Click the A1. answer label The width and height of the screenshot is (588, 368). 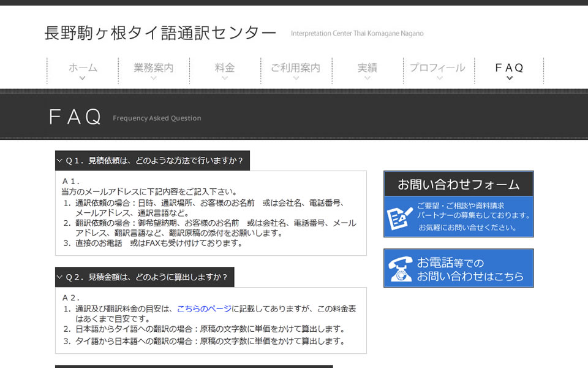71,182
